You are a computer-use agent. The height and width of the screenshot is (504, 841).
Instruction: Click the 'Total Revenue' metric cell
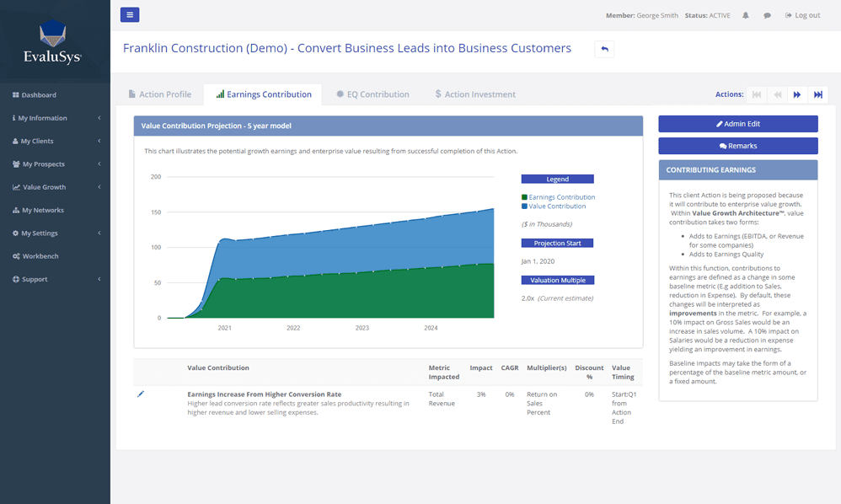pos(442,399)
